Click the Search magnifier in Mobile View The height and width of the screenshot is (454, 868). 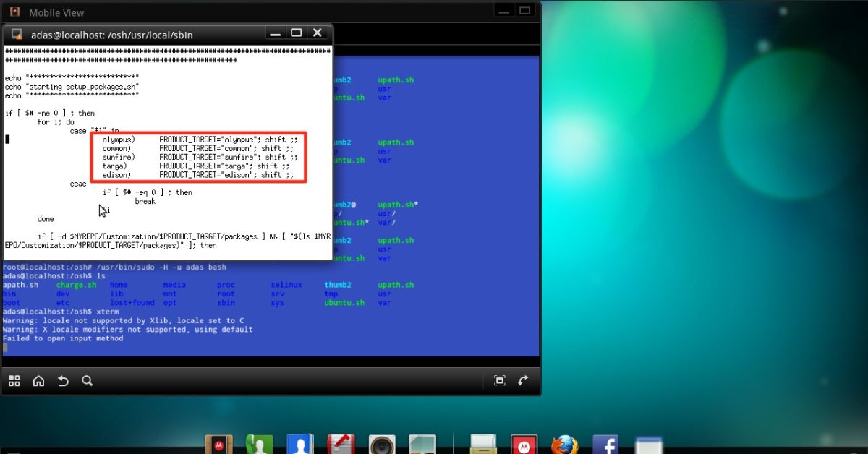click(88, 380)
